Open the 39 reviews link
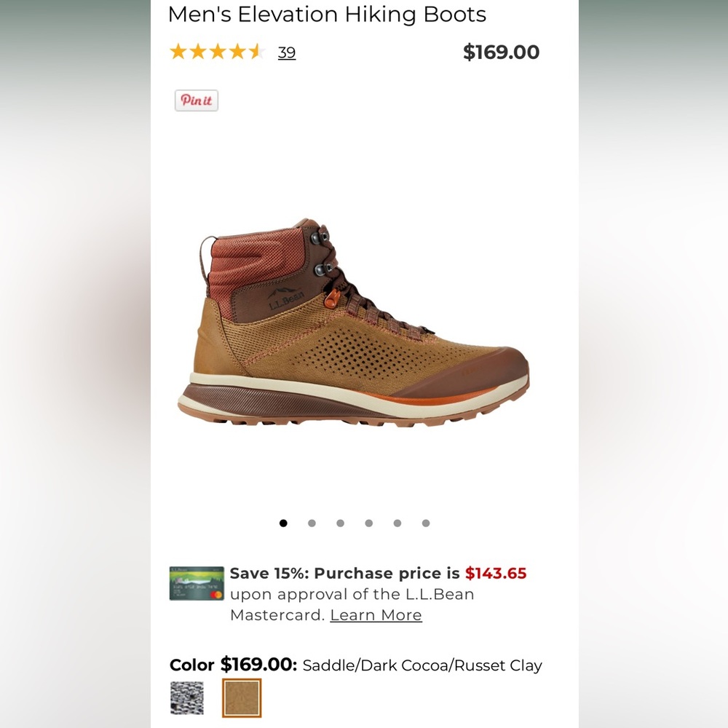The height and width of the screenshot is (728, 728). pos(286,52)
